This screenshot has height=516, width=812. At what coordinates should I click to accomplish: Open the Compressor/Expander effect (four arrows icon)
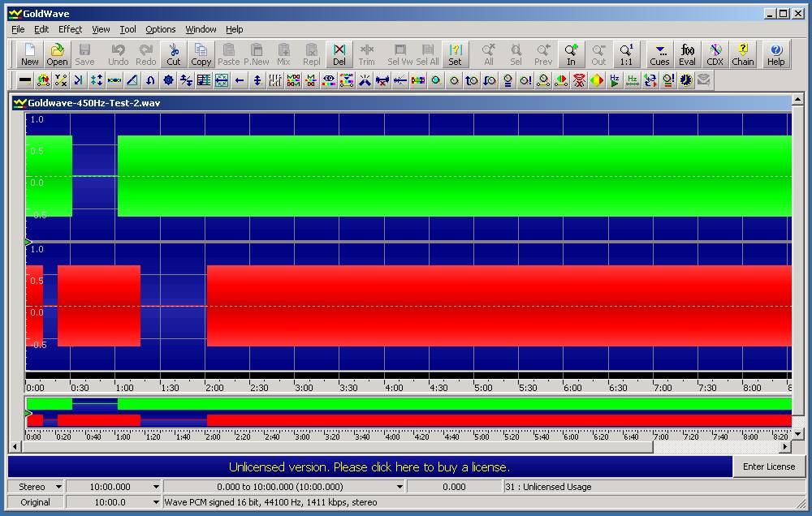(97, 80)
